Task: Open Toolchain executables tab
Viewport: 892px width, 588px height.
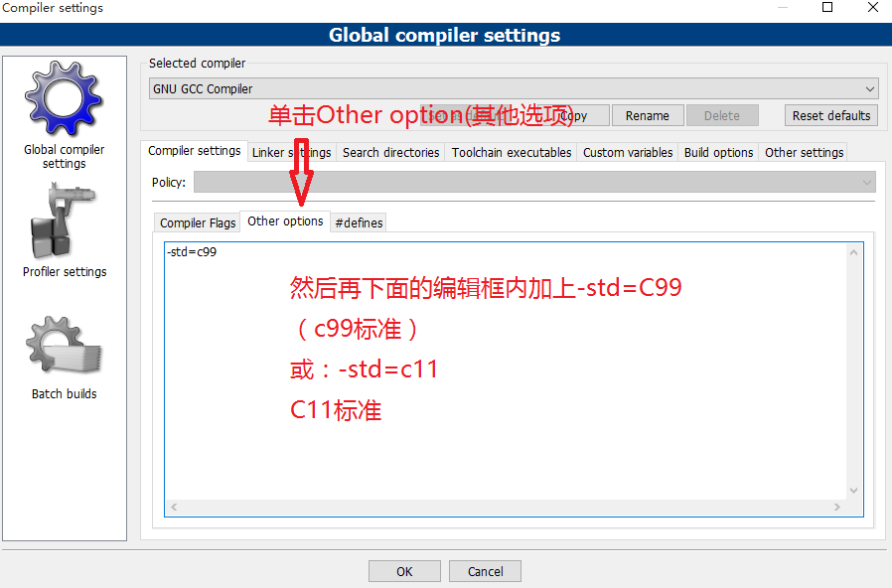Action: pos(512,152)
